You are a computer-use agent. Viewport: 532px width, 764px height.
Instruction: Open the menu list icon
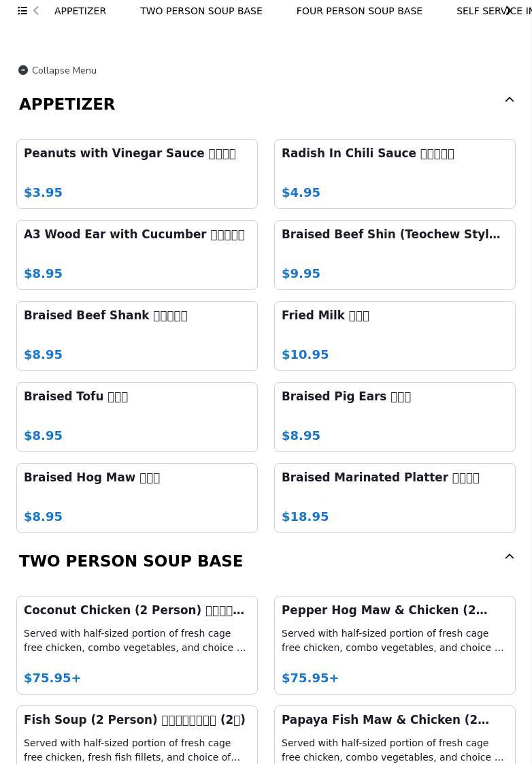(22, 11)
